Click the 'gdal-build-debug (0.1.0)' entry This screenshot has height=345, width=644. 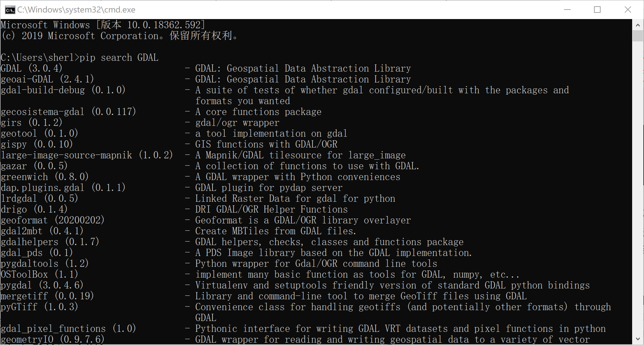click(x=63, y=90)
